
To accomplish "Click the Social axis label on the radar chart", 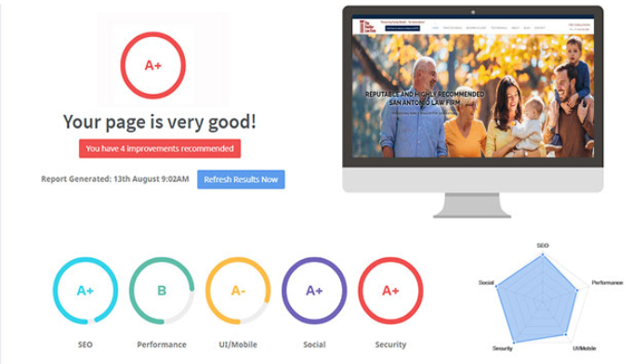I will [486, 282].
